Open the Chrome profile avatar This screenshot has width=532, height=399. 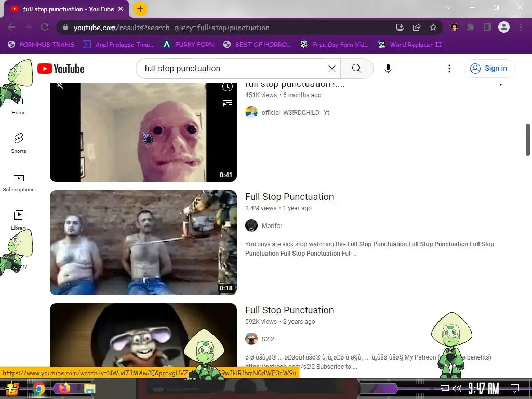(x=504, y=27)
